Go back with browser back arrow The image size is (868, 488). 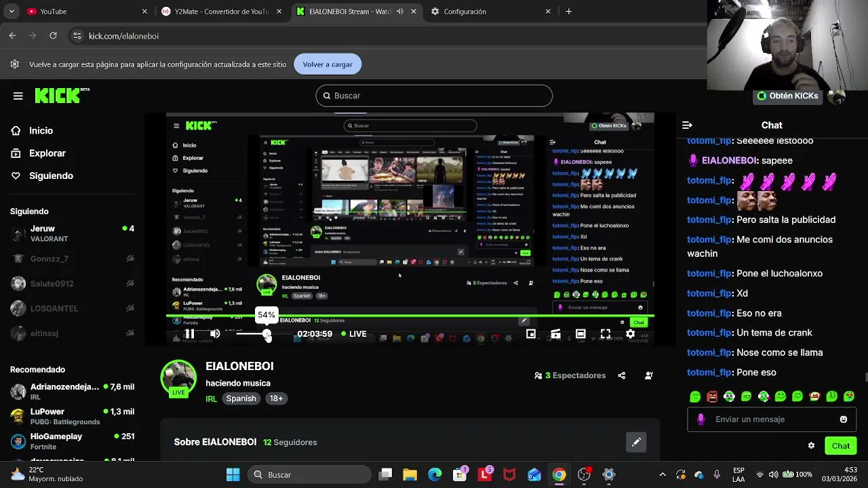[x=13, y=36]
